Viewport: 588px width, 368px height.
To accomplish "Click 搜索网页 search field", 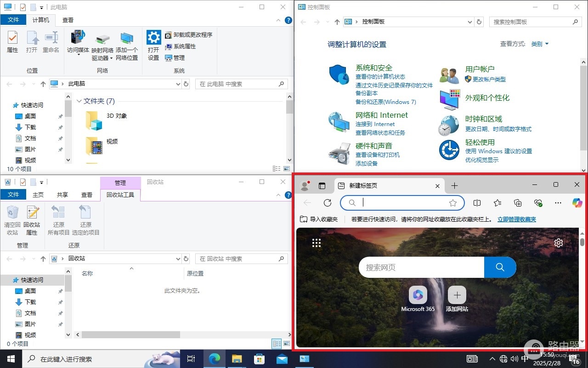I will (x=421, y=267).
